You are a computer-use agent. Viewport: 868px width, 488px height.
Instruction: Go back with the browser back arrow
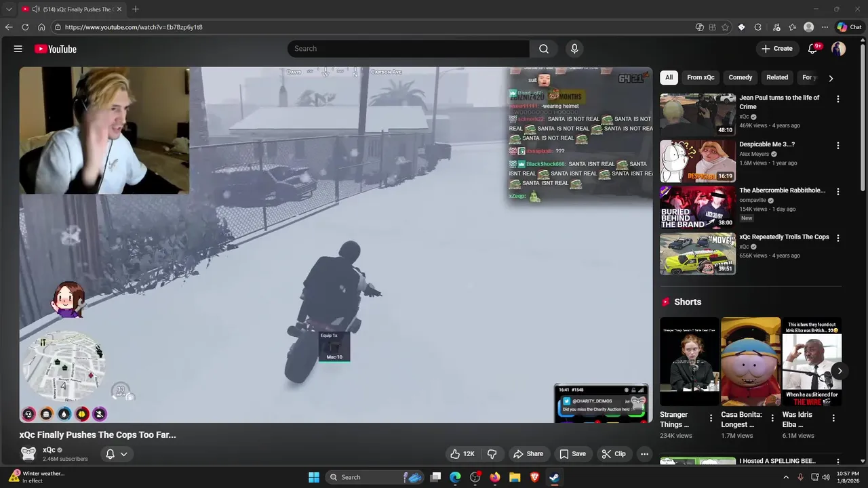(x=9, y=27)
